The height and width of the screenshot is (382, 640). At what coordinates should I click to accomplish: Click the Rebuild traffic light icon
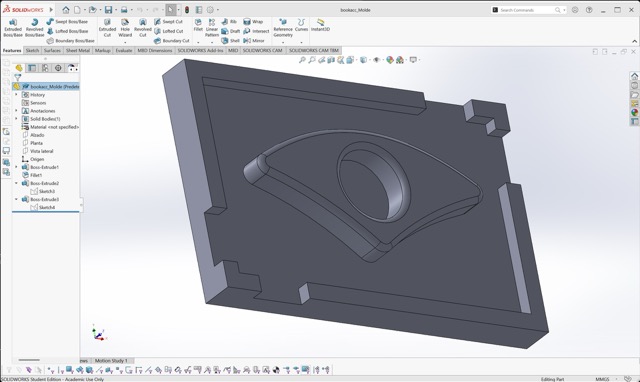[x=187, y=10]
